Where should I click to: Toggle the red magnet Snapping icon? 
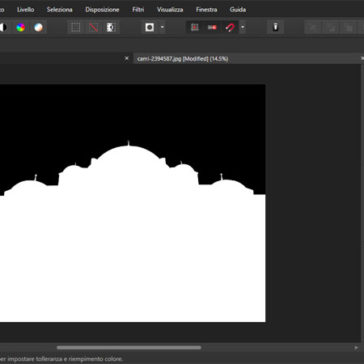(x=230, y=27)
